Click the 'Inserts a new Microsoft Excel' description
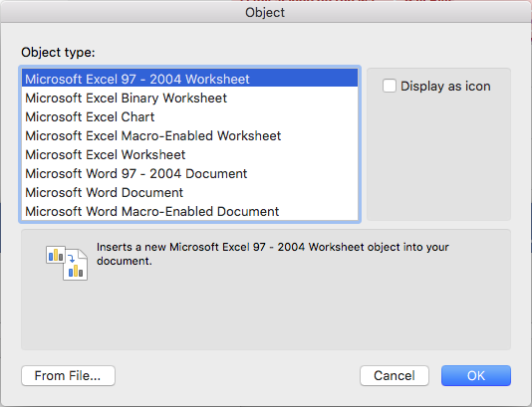532x407 pixels. coord(272,254)
